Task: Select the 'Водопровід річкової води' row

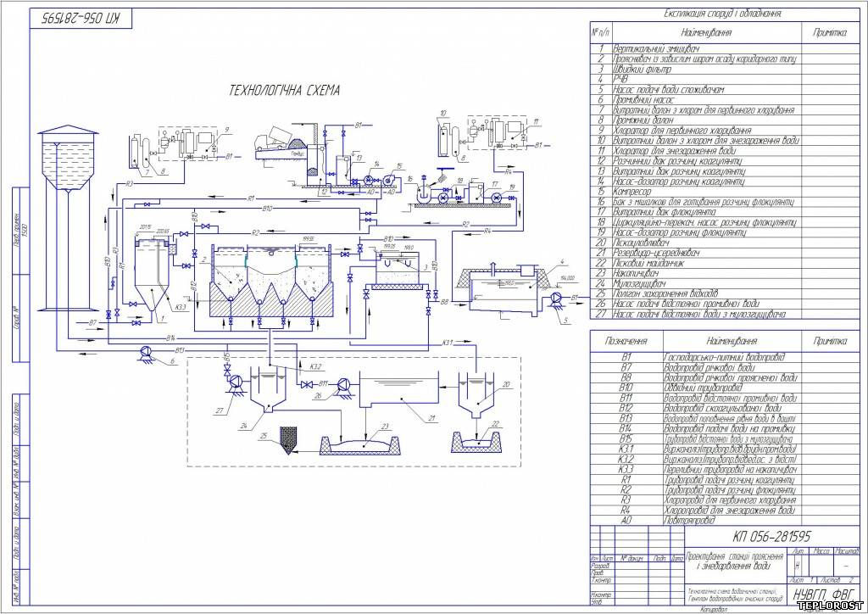Action: (726, 367)
